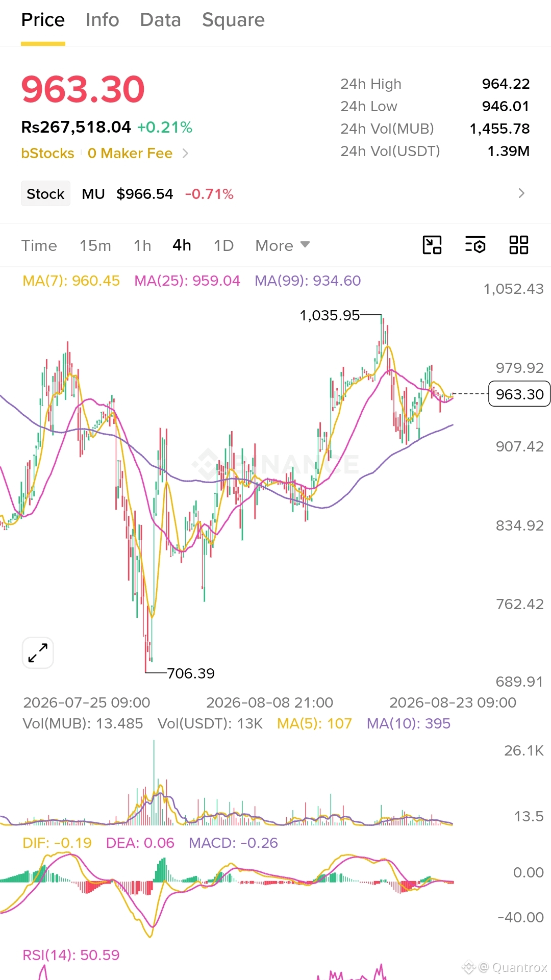This screenshot has width=551, height=980.
Task: Tap the volume MA(5): 107 label
Action: (314, 723)
